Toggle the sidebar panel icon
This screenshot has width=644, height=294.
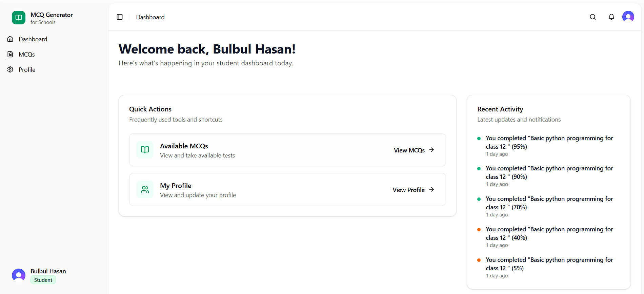coord(120,17)
